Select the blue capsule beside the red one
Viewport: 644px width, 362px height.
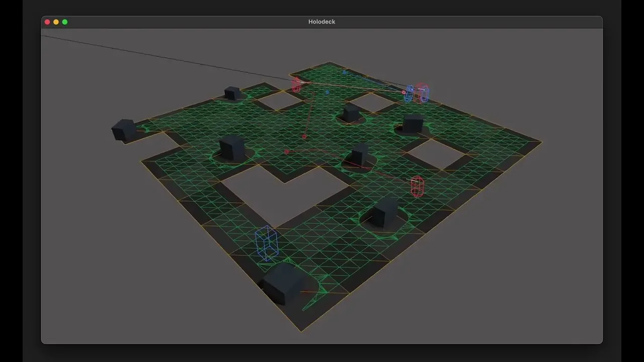[410, 94]
